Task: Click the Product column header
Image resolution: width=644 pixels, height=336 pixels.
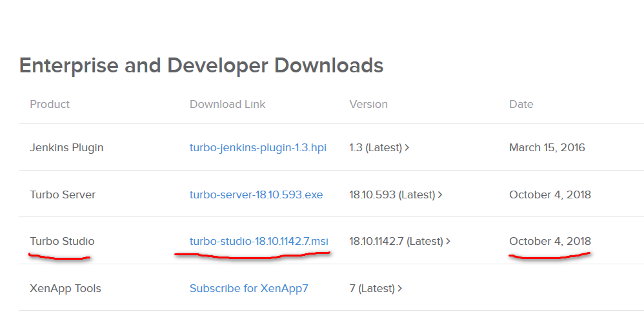Action: click(50, 104)
